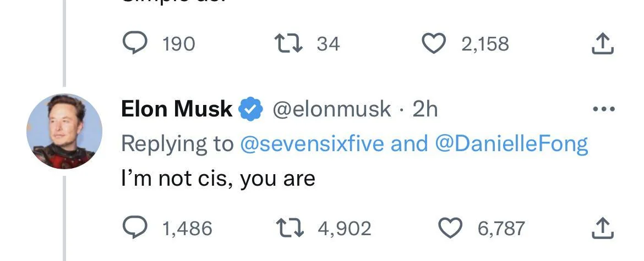Open the three-dot more options menu
644x261 pixels.
604,109
